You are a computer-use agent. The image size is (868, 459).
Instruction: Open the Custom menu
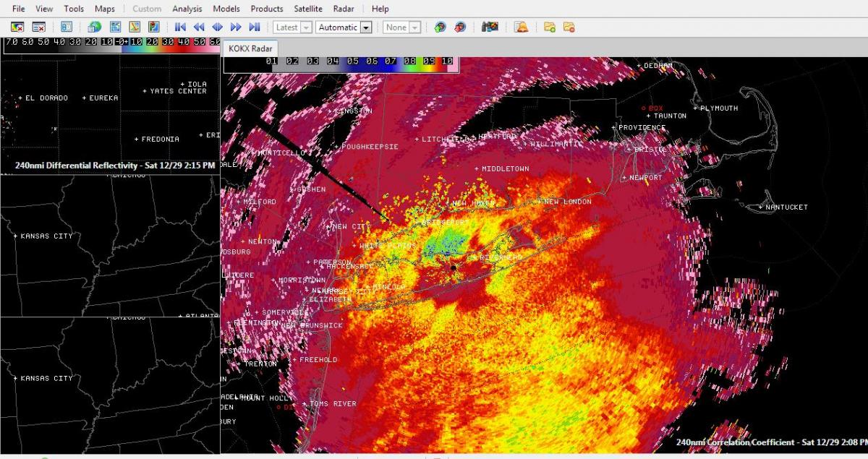[x=147, y=9]
